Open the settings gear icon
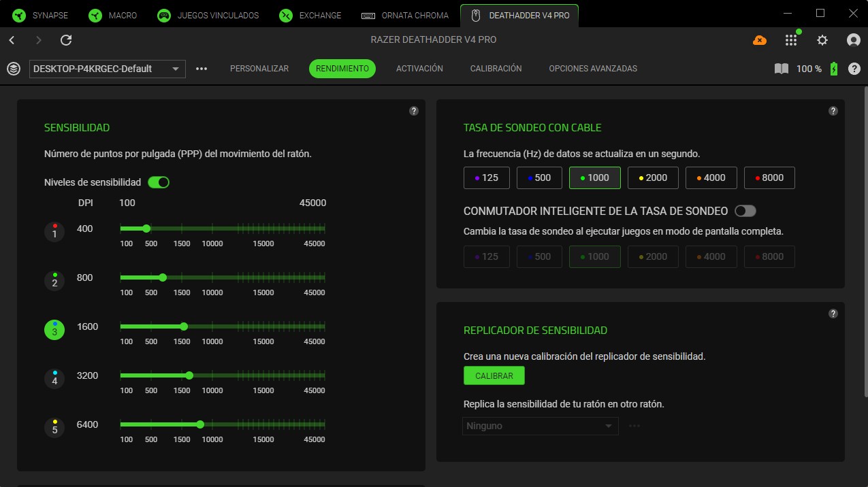Screen dimensions: 868x487 822,40
